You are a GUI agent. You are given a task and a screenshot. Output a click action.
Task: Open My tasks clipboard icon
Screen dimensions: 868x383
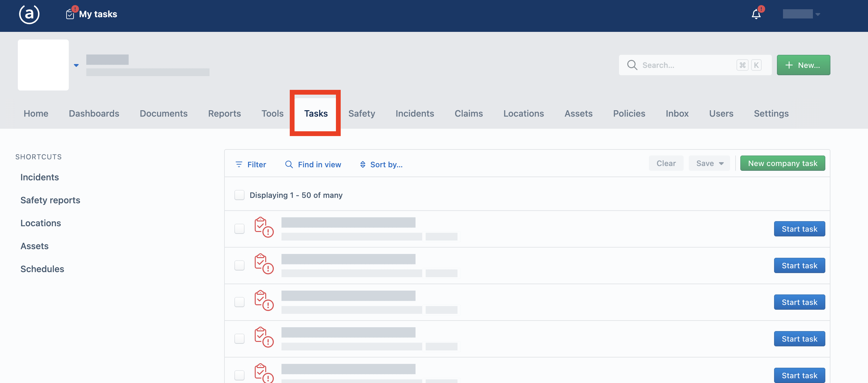[x=70, y=14]
